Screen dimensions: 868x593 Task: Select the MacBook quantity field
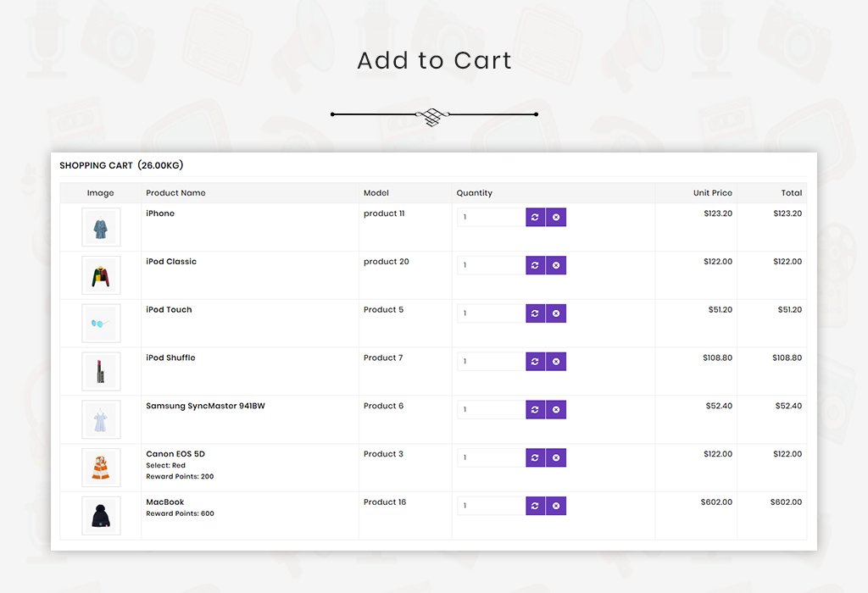pyautogui.click(x=491, y=506)
